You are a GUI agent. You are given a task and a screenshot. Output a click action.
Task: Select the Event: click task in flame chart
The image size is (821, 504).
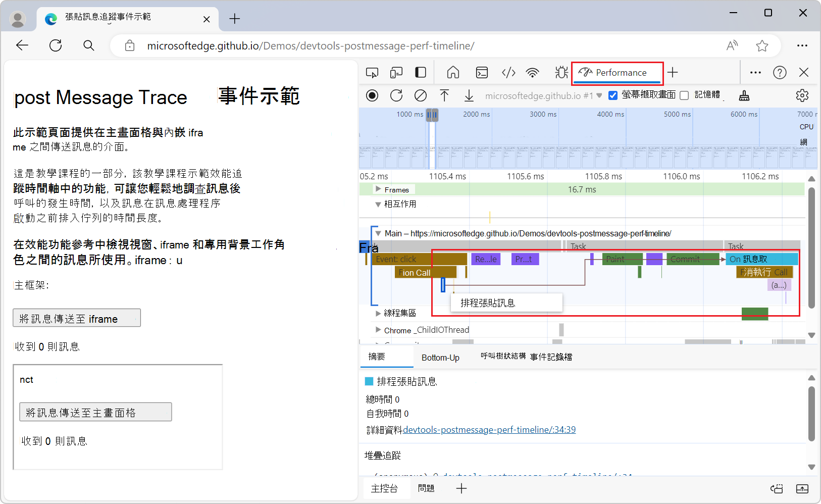point(419,259)
